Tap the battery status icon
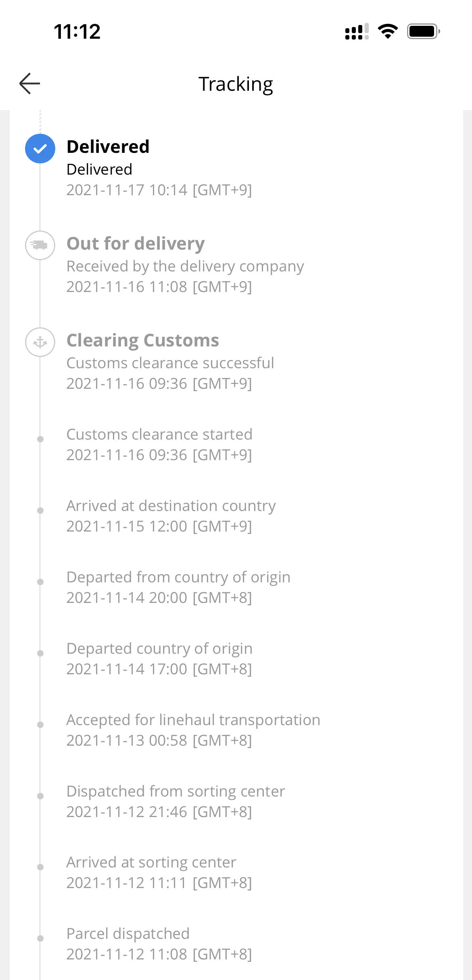Viewport: 472px width, 980px height. click(x=423, y=31)
